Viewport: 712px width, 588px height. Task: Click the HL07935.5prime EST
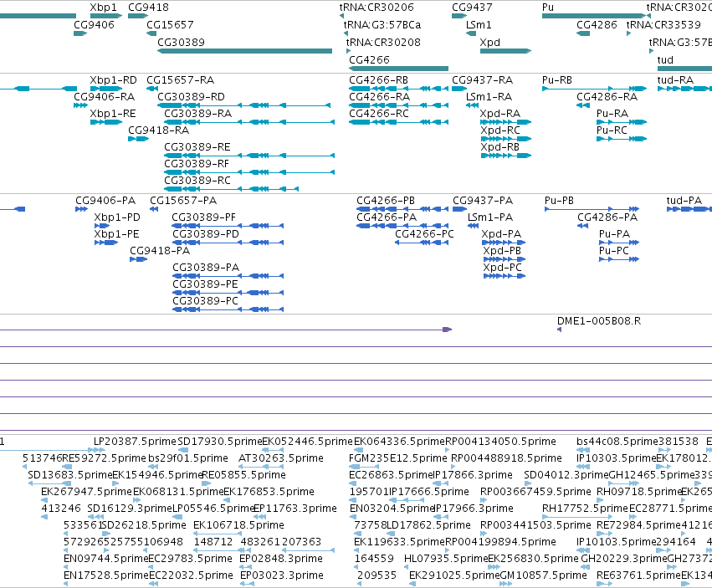407,567
